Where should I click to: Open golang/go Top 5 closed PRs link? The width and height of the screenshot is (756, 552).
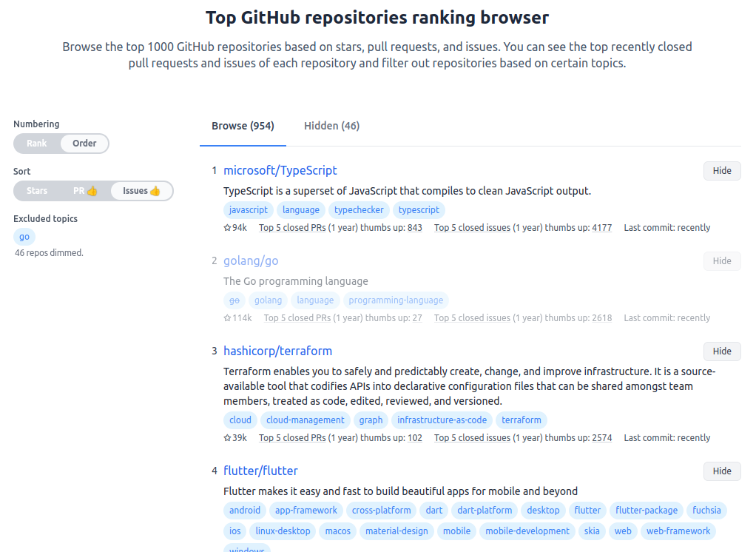(x=297, y=317)
